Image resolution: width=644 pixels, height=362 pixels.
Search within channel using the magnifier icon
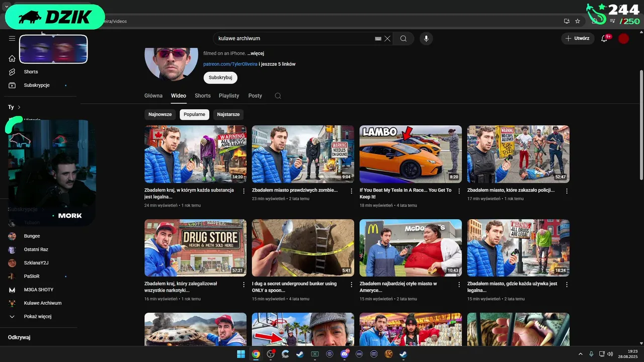point(278,96)
